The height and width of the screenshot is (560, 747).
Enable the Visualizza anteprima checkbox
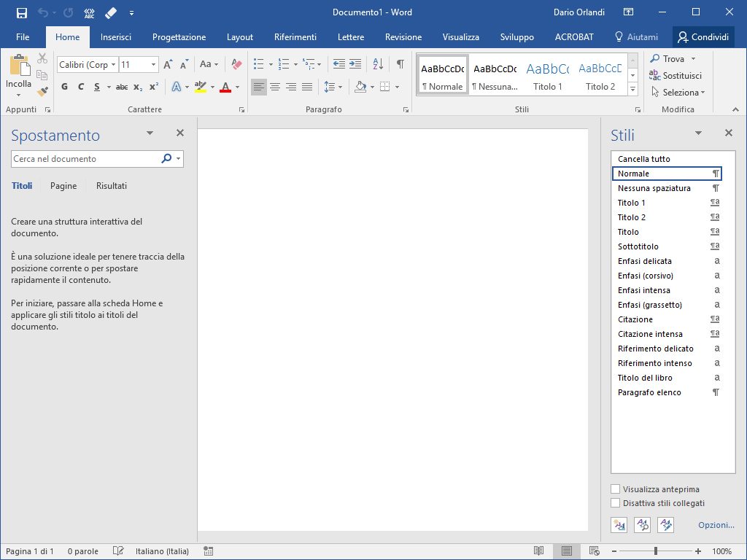click(616, 489)
